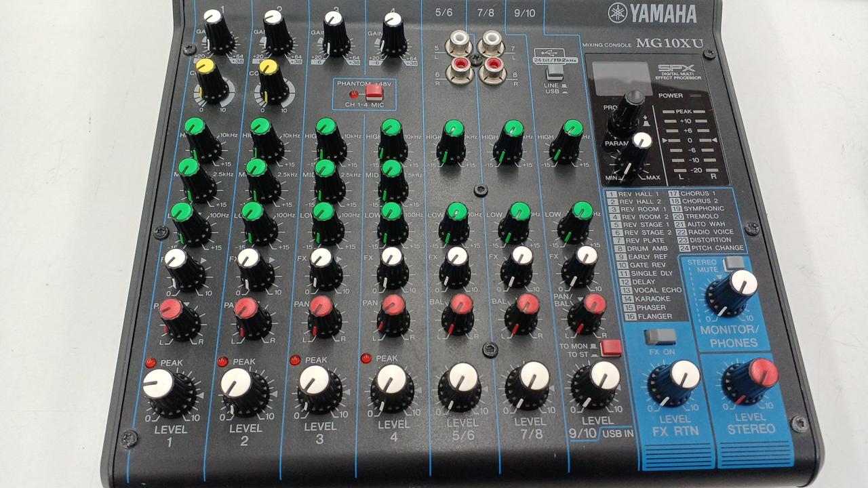The height and width of the screenshot is (488, 868).
Task: Click the 9/10 channel HIGH EQ knob
Action: (x=568, y=142)
